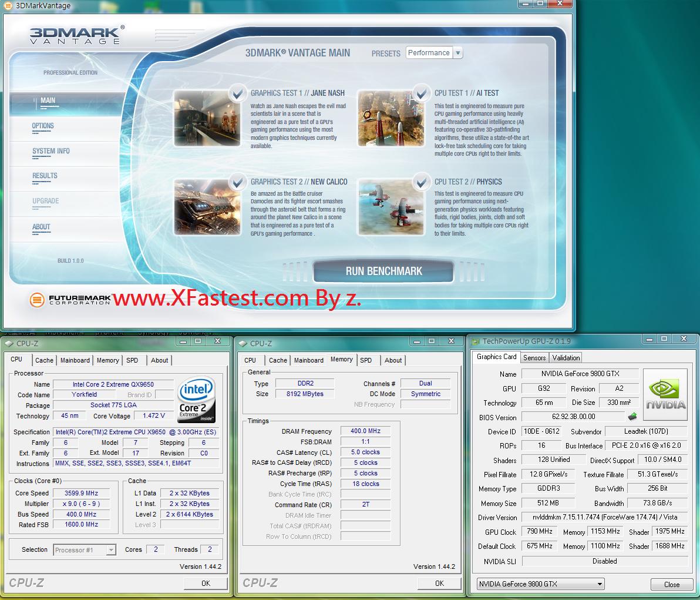The height and width of the screenshot is (600, 700).
Task: Click the BIOS save chip icon
Action: (632, 417)
